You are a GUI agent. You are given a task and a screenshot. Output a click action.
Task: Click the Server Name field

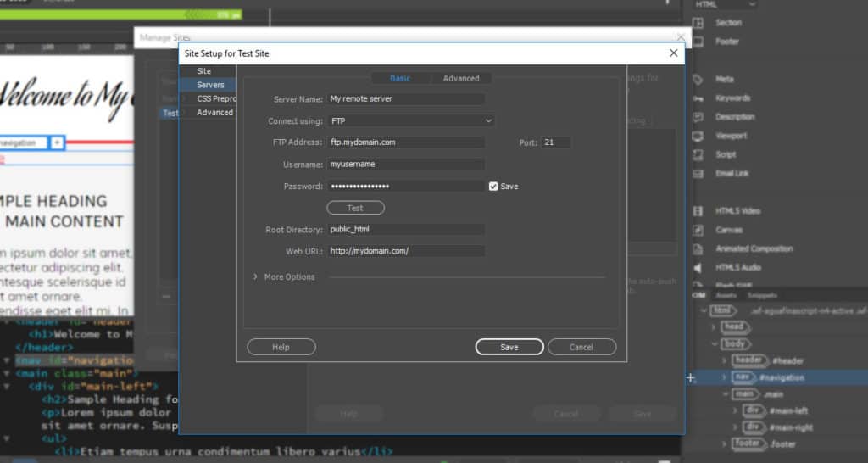(x=406, y=98)
